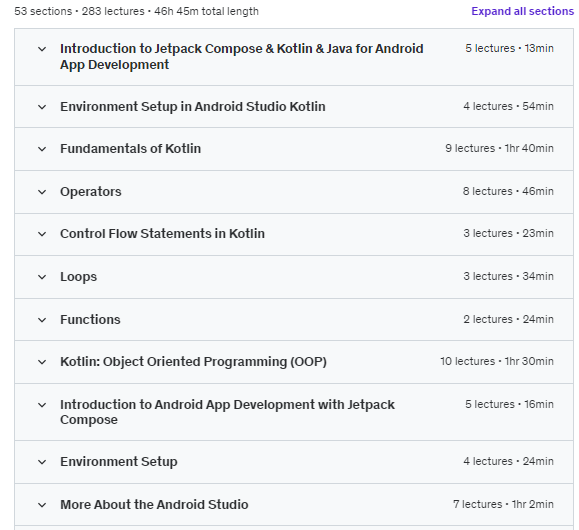The height and width of the screenshot is (530, 579).
Task: Click '8 lectures • 46min' text
Action: click(x=508, y=191)
